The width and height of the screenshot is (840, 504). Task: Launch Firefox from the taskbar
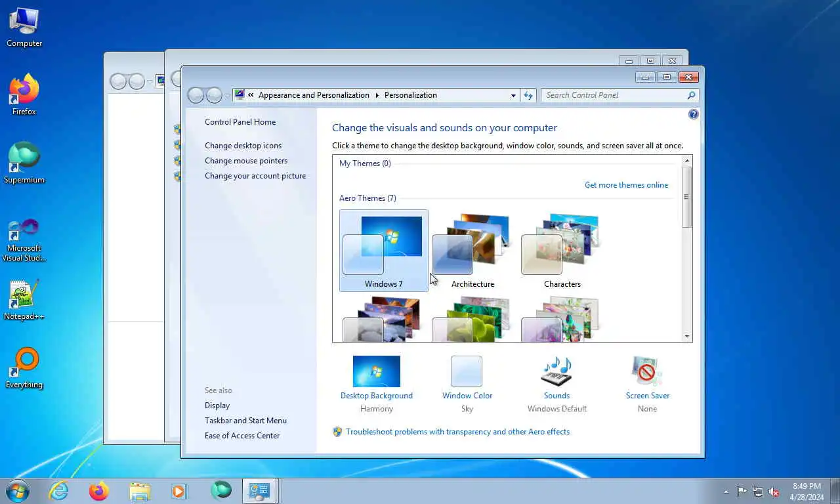tap(99, 491)
